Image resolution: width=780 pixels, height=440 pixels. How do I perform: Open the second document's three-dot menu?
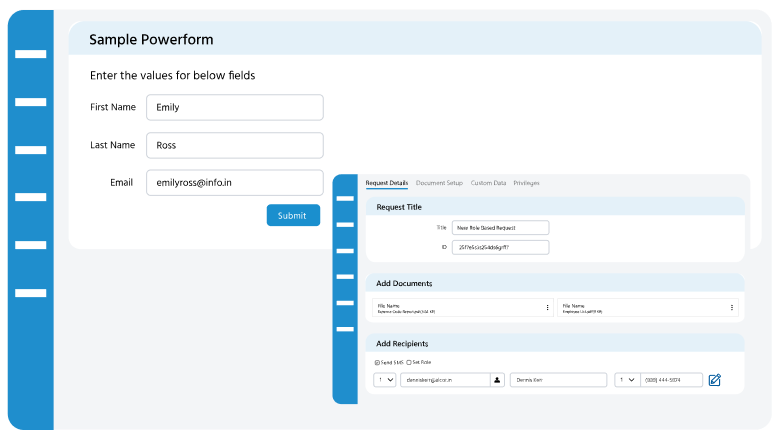click(735, 308)
